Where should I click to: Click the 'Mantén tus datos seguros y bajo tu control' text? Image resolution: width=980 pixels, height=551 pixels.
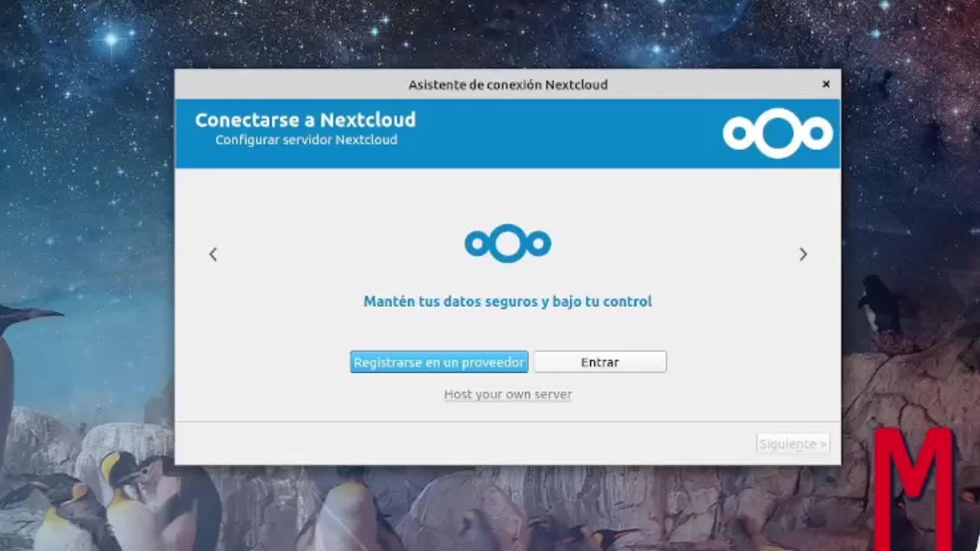point(508,302)
